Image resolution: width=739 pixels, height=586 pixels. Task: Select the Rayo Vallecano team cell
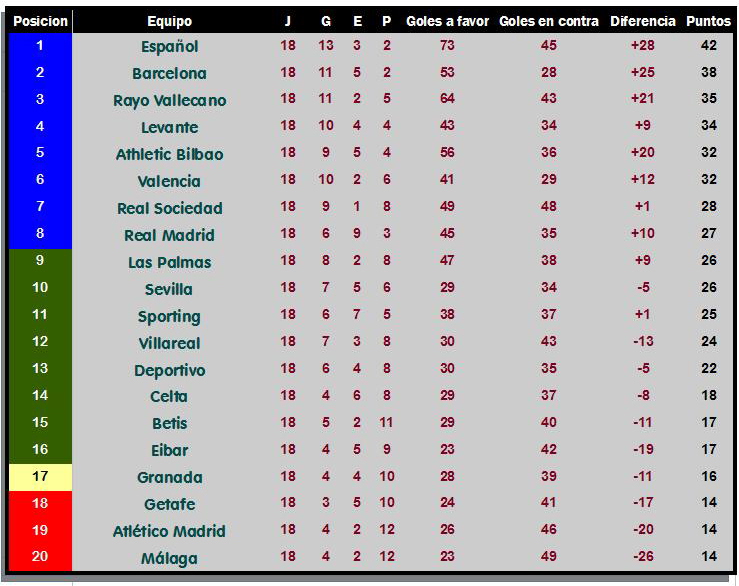click(x=170, y=100)
